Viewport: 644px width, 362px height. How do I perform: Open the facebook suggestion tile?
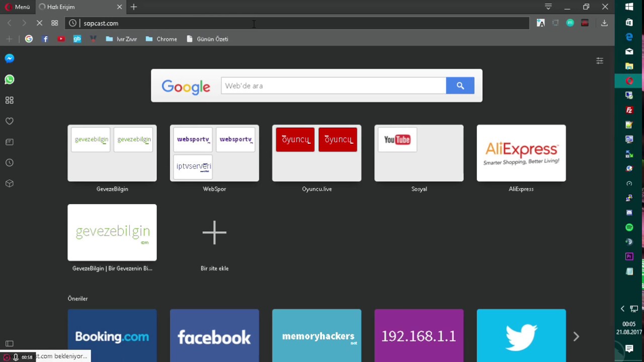pyautogui.click(x=214, y=335)
